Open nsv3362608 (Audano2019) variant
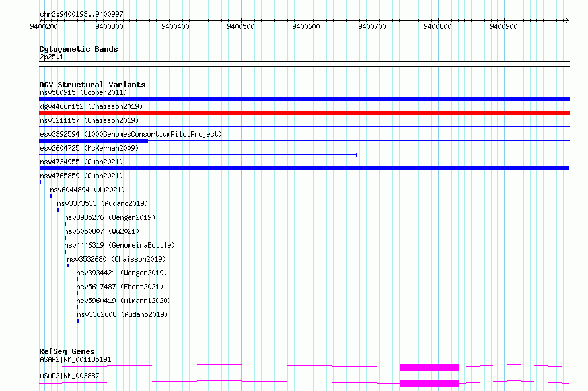This screenshot has width=588, height=391. coord(122,314)
